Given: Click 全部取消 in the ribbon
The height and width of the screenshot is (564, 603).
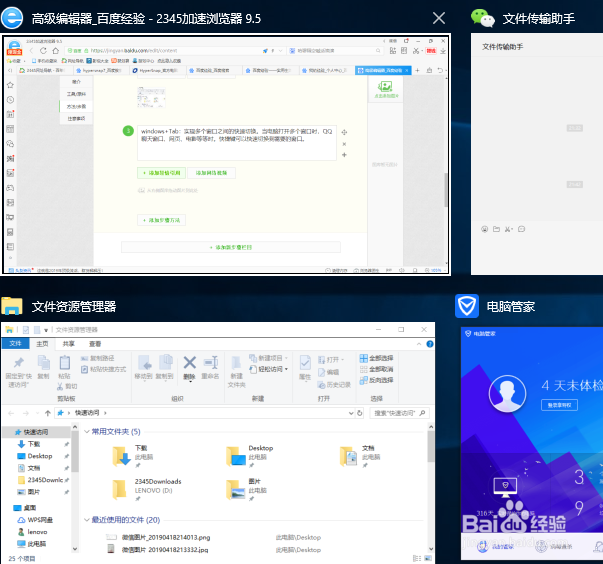Looking at the screenshot, I should pos(376,369).
